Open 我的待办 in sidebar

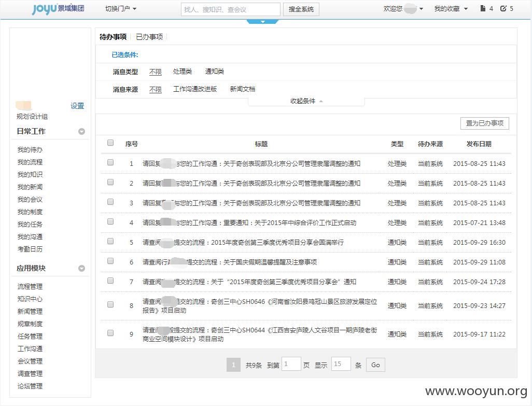point(30,149)
